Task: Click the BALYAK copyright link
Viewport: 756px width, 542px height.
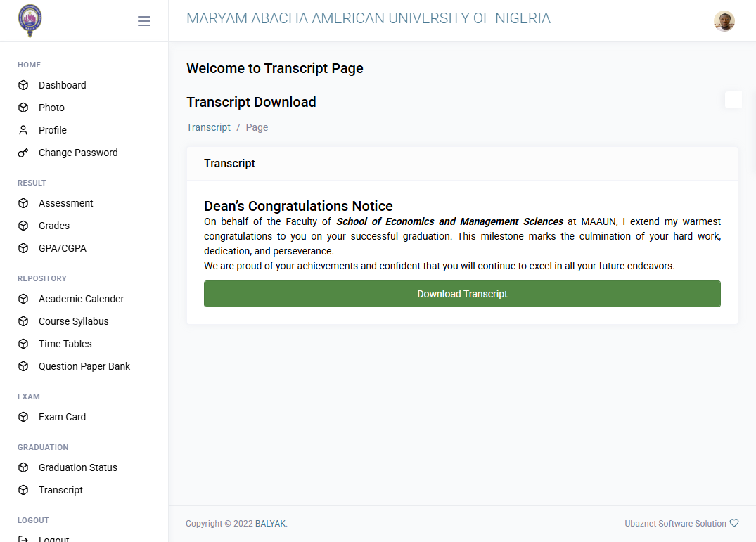Action: pyautogui.click(x=271, y=524)
